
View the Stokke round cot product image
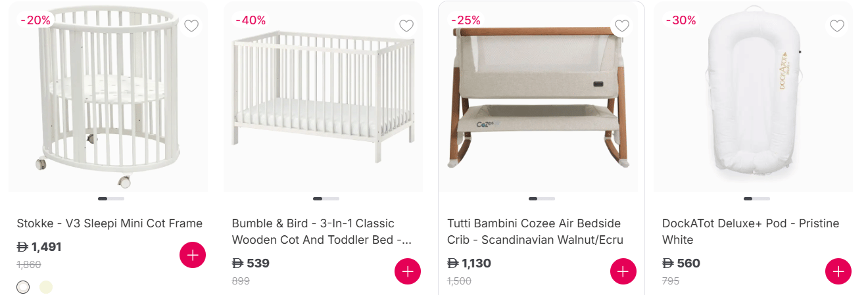pos(108,99)
